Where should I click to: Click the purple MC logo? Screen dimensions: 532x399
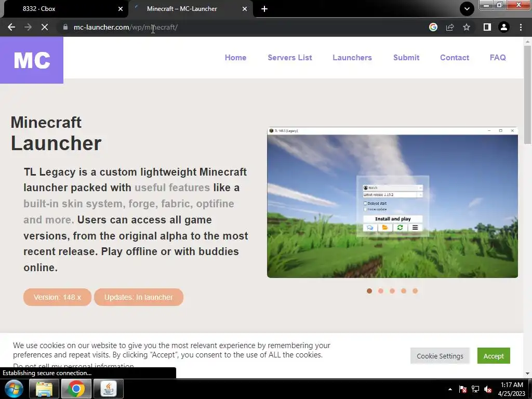[32, 60]
